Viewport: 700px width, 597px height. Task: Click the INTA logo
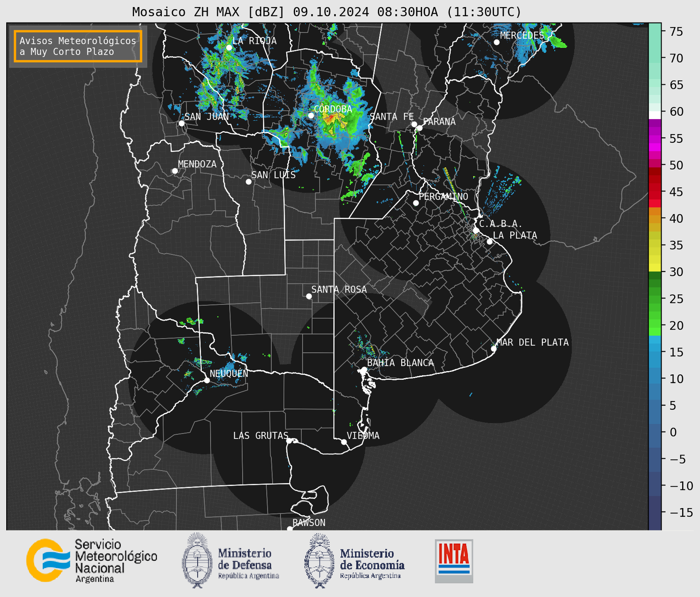pyautogui.click(x=454, y=561)
